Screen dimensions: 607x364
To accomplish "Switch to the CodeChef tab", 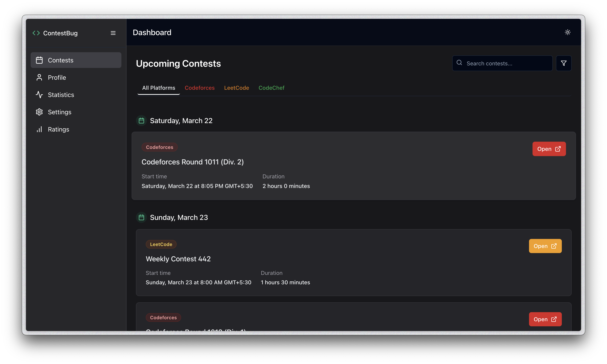I will 271,88.
